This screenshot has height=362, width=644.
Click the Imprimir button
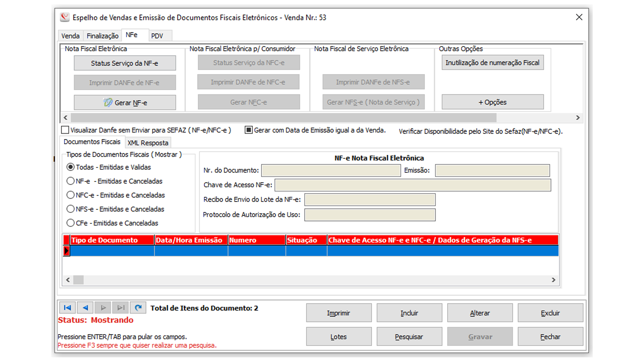coord(339,313)
